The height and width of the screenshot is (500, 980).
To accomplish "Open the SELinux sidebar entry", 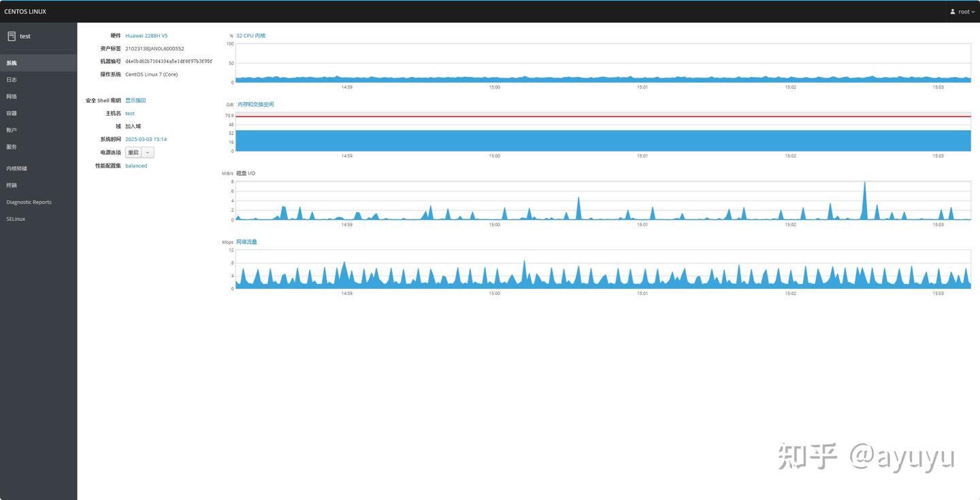I will click(x=16, y=219).
